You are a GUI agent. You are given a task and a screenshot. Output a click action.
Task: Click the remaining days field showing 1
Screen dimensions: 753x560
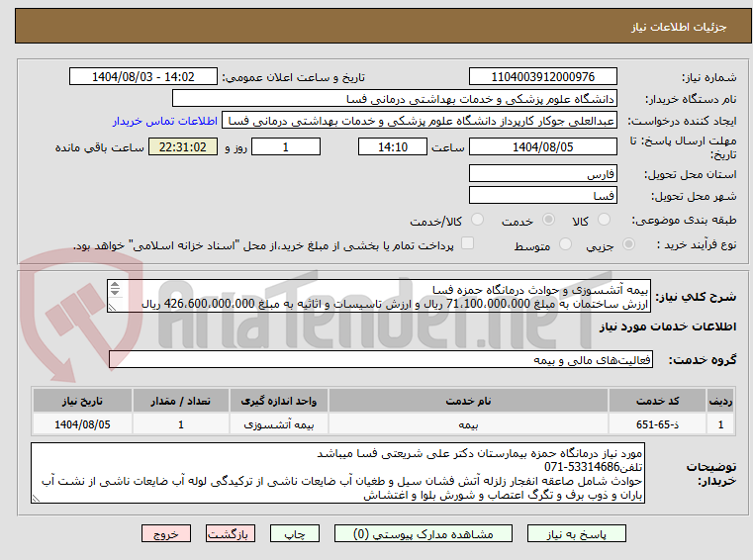pyautogui.click(x=286, y=147)
